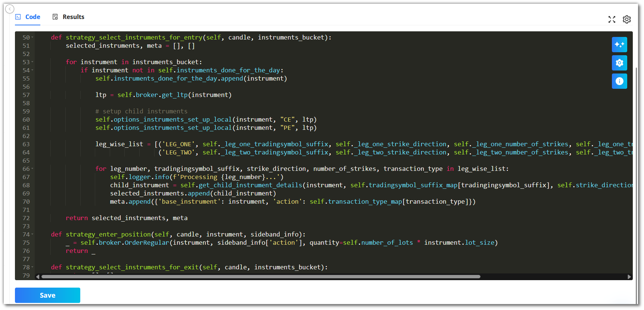644x310 pixels.
Task: Click 'base_instrument' key on line 70
Action: point(190,201)
